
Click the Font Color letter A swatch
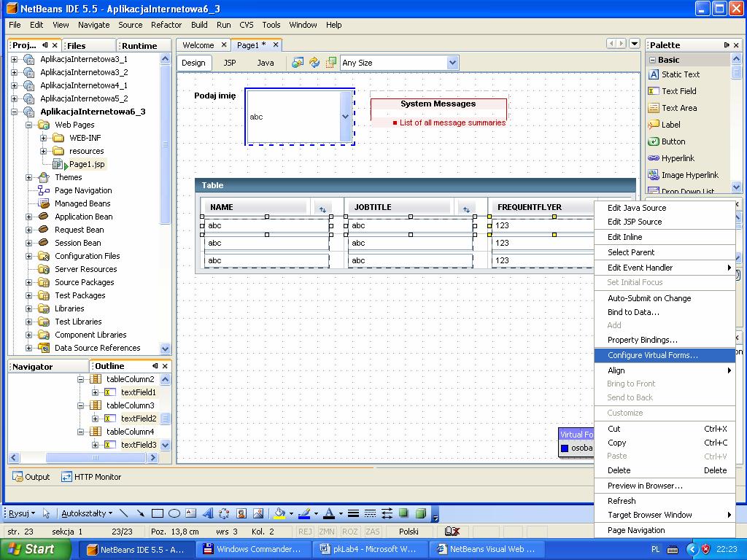pyautogui.click(x=329, y=513)
